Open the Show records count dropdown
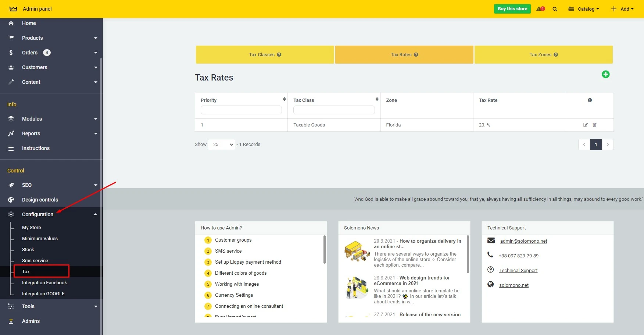The height and width of the screenshot is (335, 644). click(x=221, y=145)
